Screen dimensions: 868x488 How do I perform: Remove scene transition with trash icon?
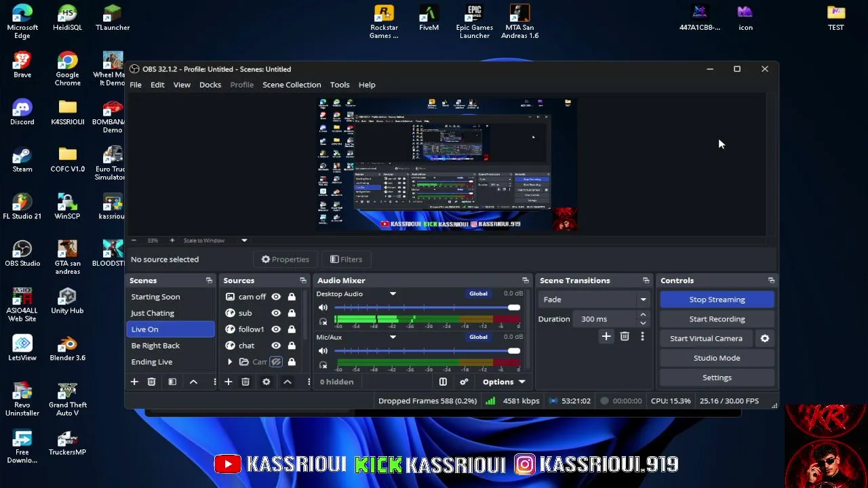click(x=625, y=336)
